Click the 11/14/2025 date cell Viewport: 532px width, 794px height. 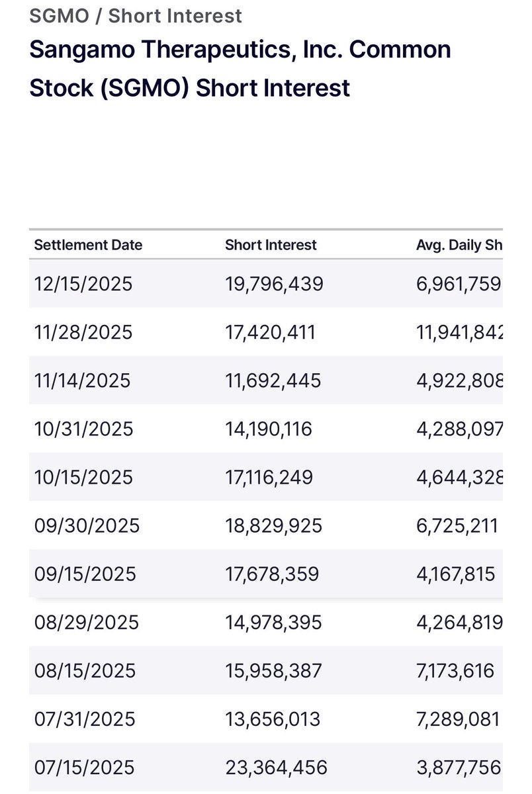tap(83, 380)
